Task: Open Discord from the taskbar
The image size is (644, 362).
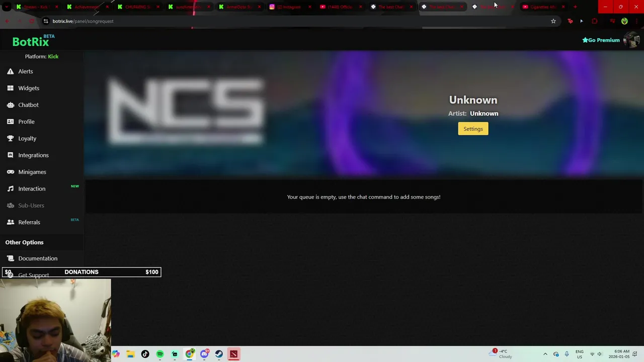Action: (204, 354)
